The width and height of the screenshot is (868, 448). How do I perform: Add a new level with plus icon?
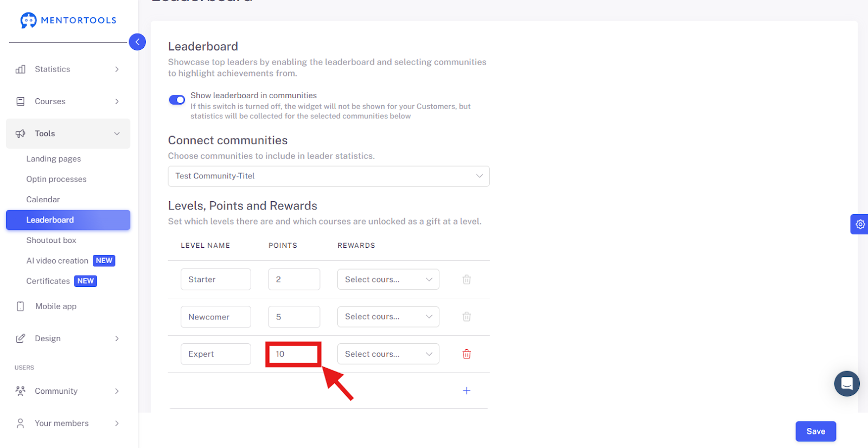(x=467, y=391)
